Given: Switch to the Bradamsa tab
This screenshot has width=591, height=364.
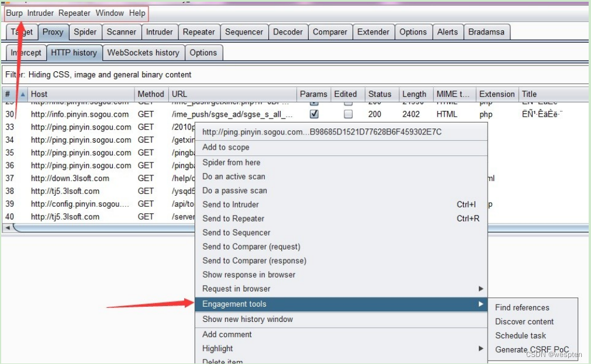Looking at the screenshot, I should (x=486, y=32).
